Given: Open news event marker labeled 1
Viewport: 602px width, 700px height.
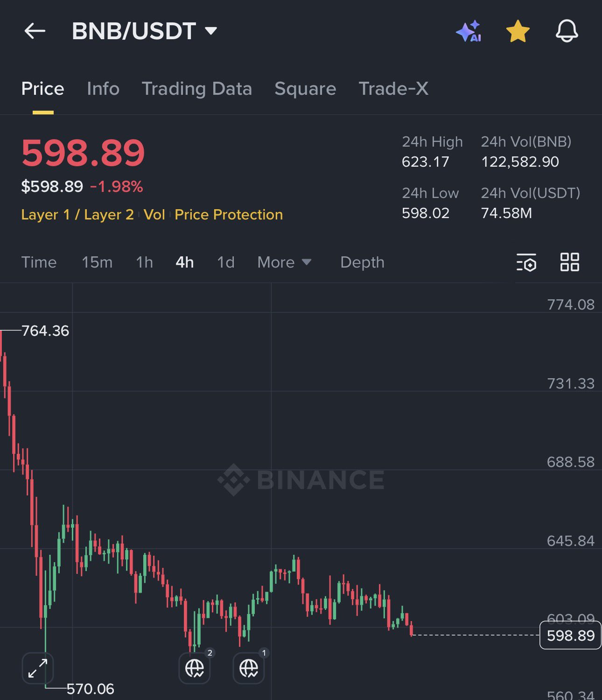Looking at the screenshot, I should point(249,668).
